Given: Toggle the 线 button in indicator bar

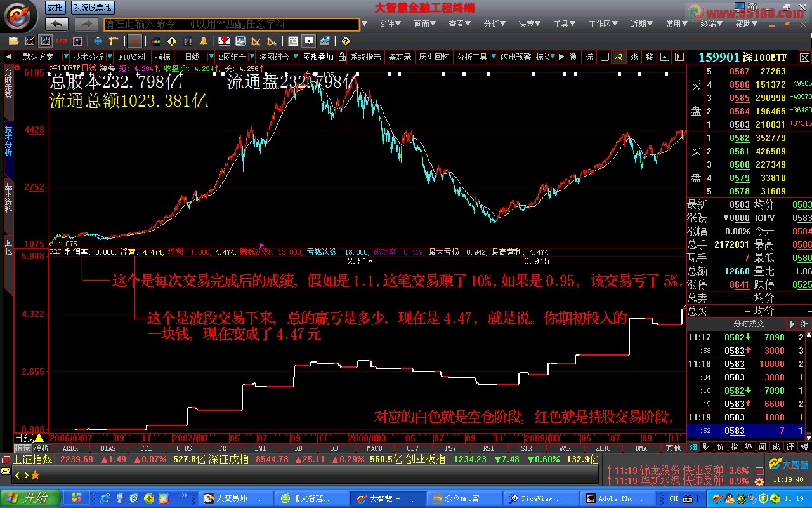Looking at the screenshot, I should (x=634, y=57).
